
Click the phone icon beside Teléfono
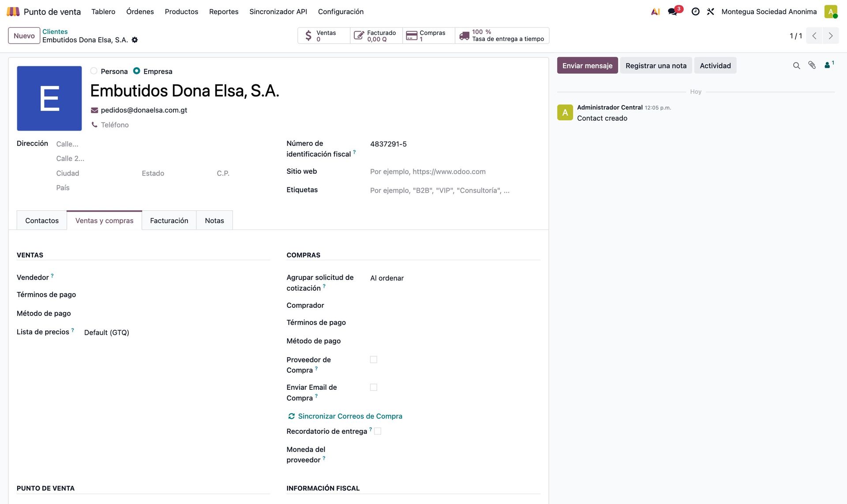[x=94, y=125]
